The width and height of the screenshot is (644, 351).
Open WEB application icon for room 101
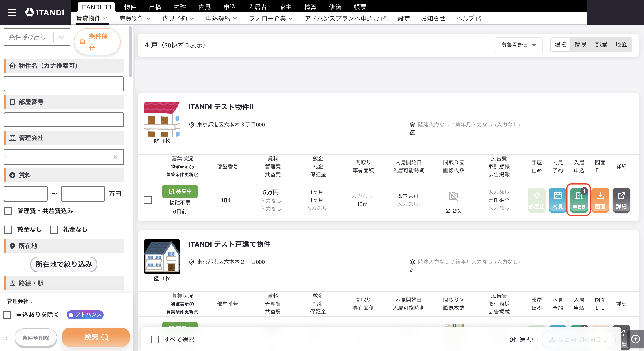click(x=579, y=200)
